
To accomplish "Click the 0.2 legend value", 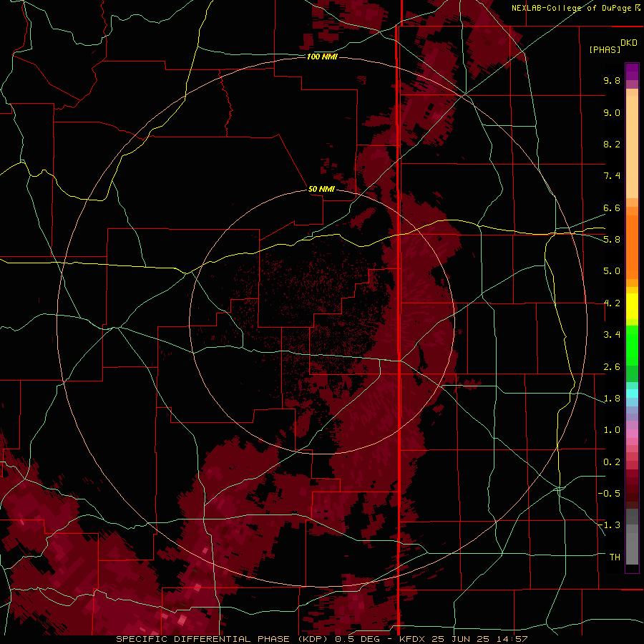I will (x=612, y=462).
